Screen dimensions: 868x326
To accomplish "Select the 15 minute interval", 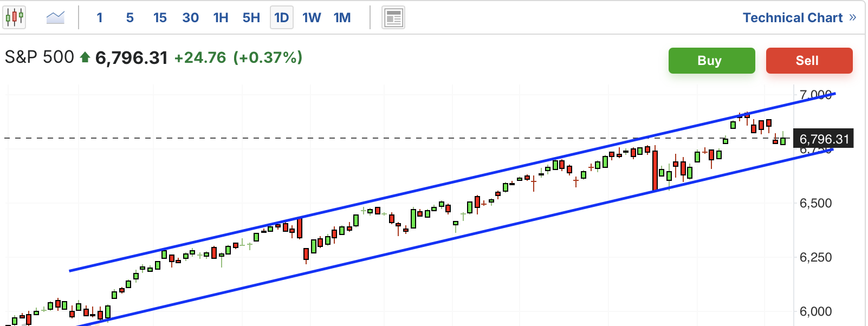I will 160,18.
